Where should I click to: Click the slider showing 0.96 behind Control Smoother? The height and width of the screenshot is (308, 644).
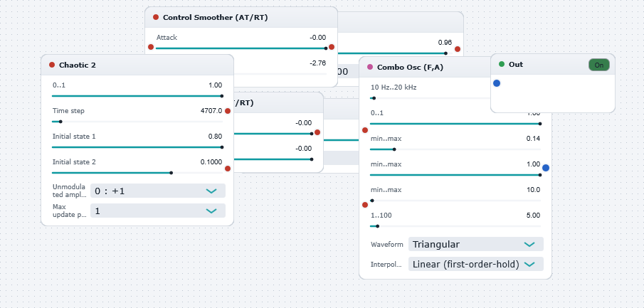click(x=394, y=53)
